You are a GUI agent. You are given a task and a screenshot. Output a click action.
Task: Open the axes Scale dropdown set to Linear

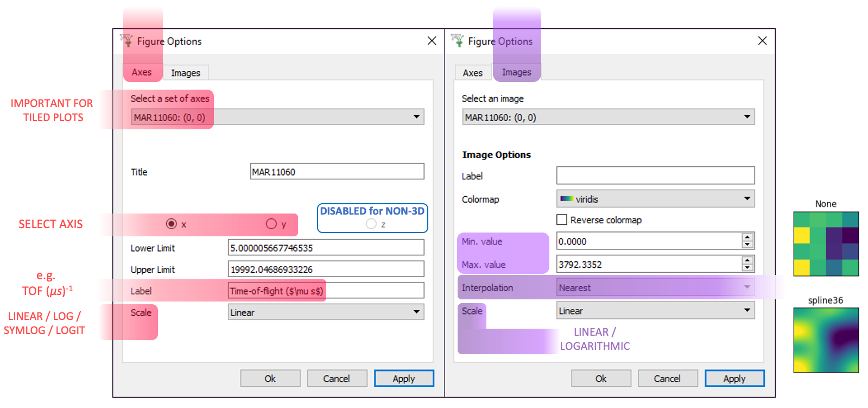point(326,312)
